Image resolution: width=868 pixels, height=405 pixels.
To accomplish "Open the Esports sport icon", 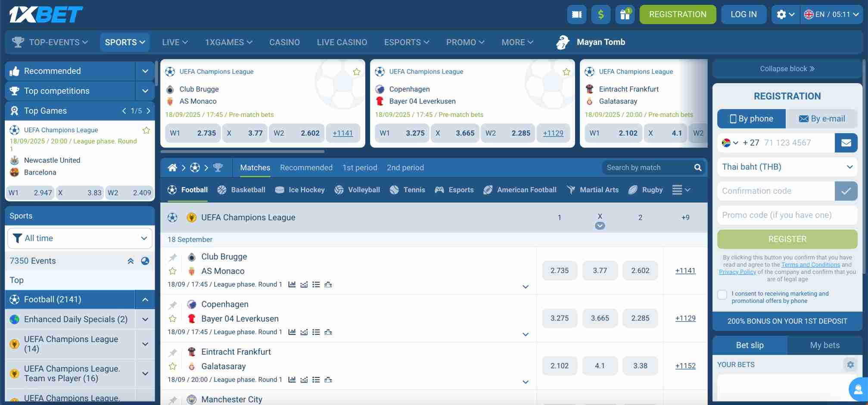I will click(x=439, y=190).
